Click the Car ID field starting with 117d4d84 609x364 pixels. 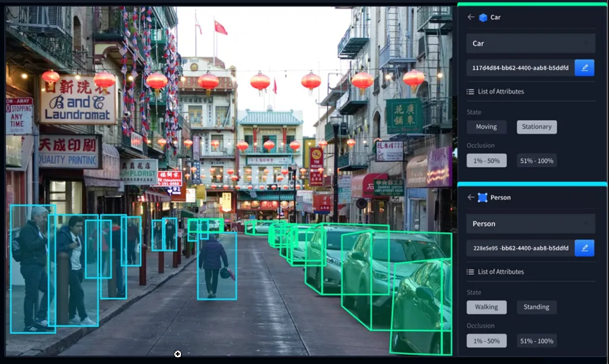click(520, 68)
